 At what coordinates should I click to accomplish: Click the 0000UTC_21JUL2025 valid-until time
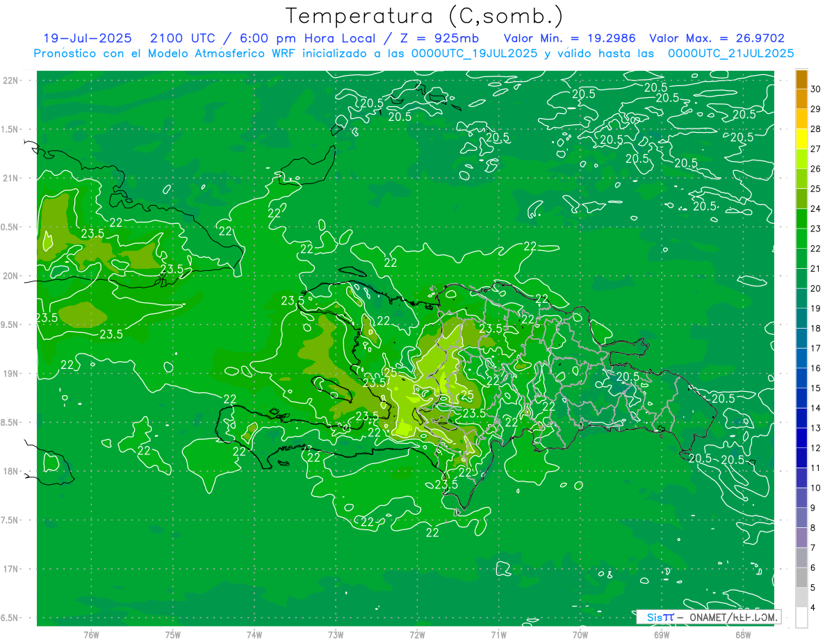[730, 53]
